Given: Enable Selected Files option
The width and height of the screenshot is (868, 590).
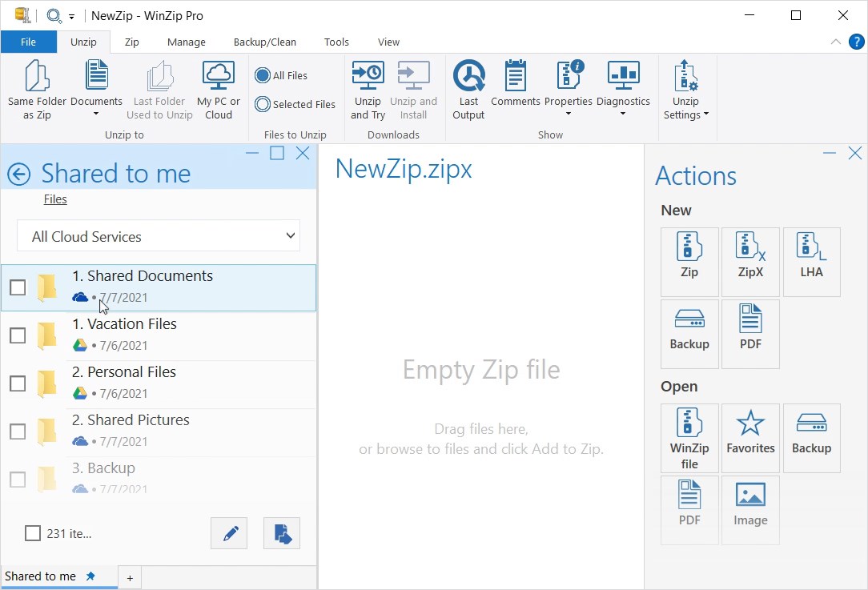Looking at the screenshot, I should point(263,104).
